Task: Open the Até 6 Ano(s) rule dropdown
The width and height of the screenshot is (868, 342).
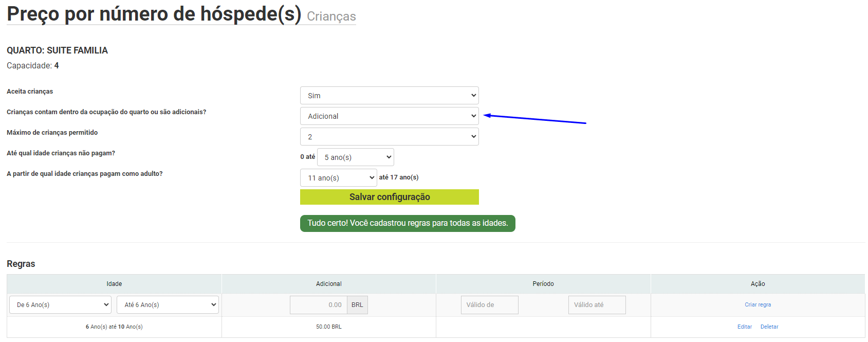Action: pyautogui.click(x=168, y=304)
